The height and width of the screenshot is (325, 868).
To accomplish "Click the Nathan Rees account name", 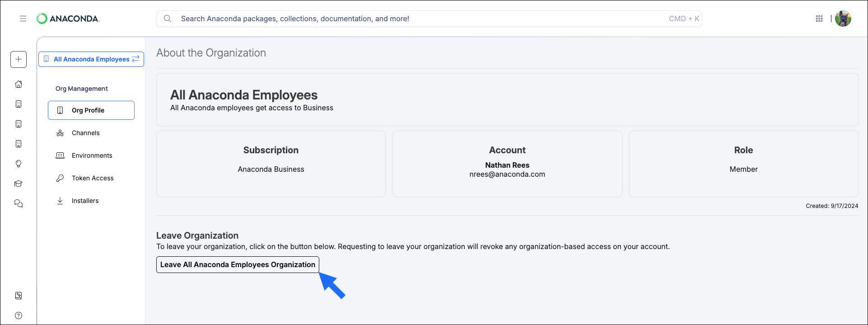I will 507,165.
